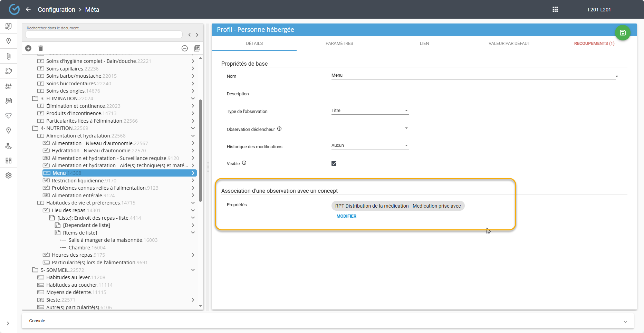
Task: Switch to the PARAMÈTRES tab
Action: (x=339, y=44)
